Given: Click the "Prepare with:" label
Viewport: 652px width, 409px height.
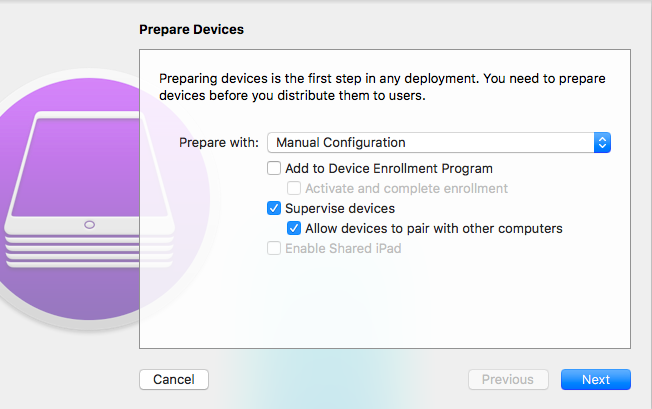Looking at the screenshot, I should click(219, 143).
